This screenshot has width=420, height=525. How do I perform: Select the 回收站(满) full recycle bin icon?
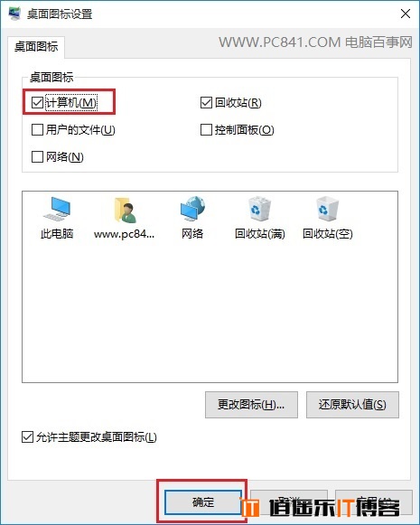260,218
